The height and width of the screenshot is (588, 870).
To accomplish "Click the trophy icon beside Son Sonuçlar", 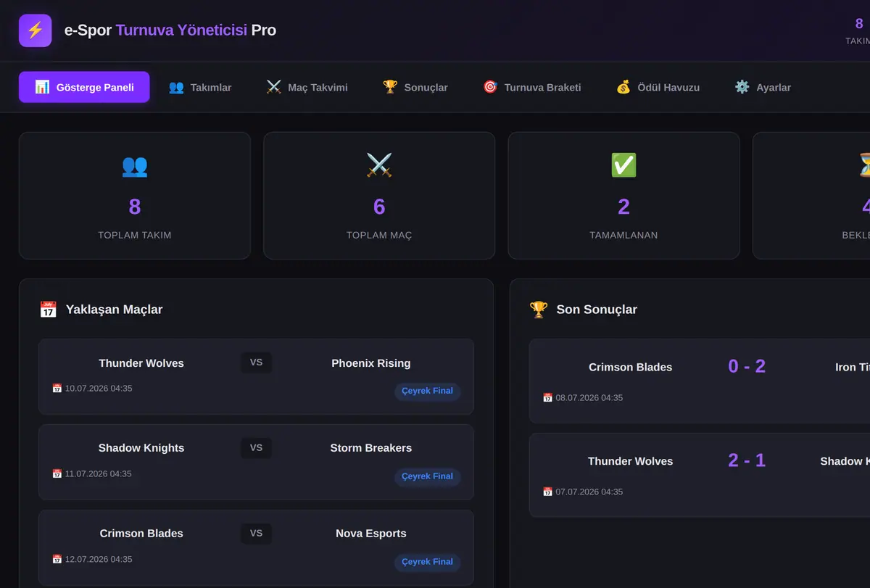I will tap(539, 310).
